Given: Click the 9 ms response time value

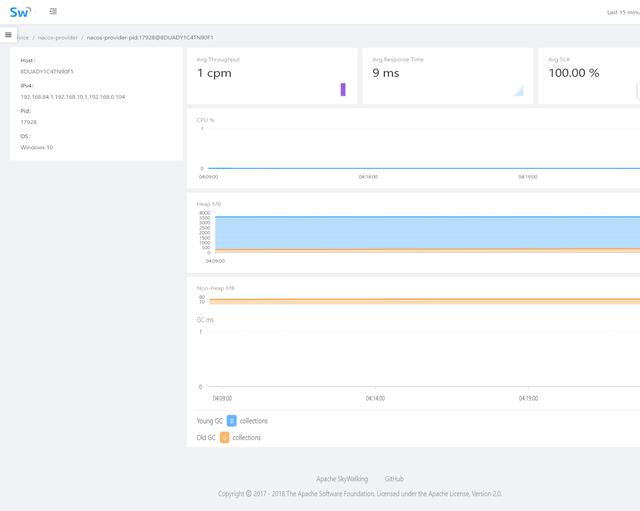Looking at the screenshot, I should [386, 73].
